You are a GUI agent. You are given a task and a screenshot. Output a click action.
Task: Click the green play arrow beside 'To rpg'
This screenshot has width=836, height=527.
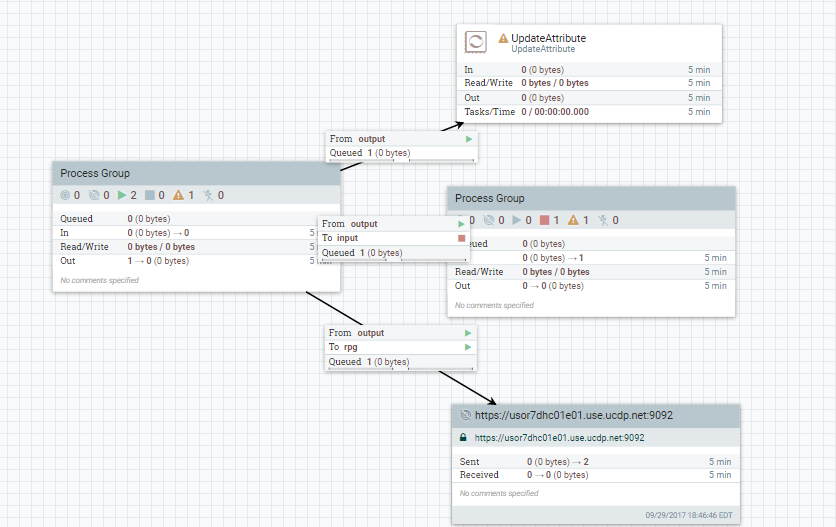pos(468,347)
